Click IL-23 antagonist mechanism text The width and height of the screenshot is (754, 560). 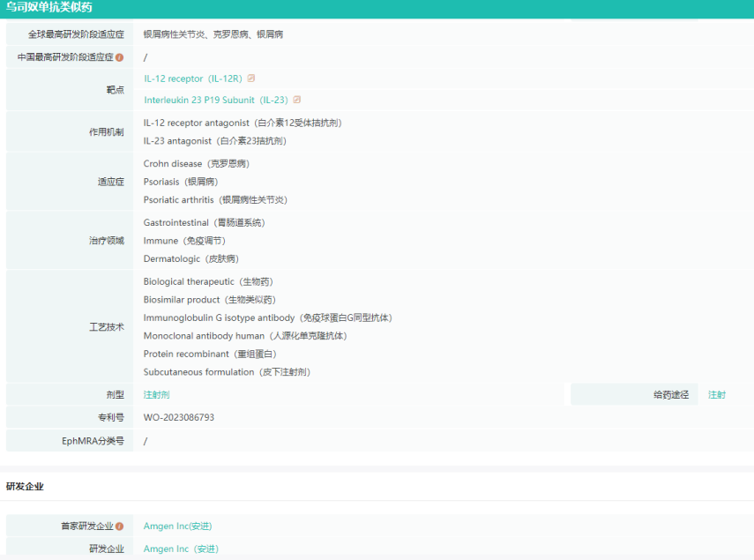click(x=214, y=141)
